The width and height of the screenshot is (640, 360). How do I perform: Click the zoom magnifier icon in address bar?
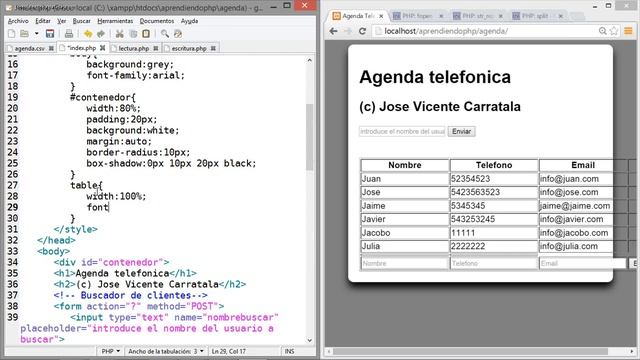click(x=602, y=31)
